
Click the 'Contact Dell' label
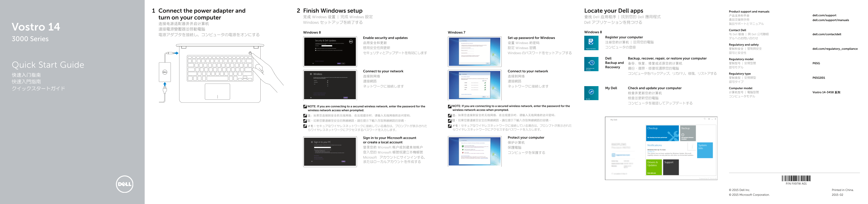[x=737, y=30]
